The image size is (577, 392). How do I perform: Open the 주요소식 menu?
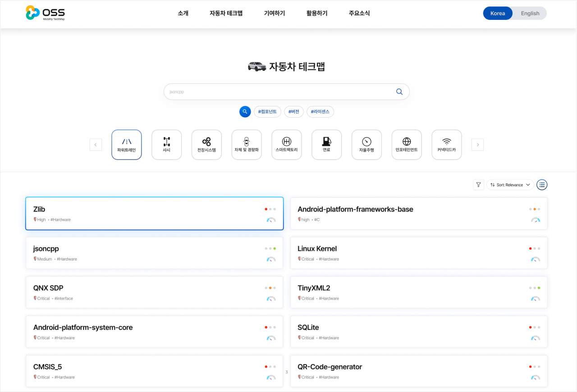click(x=359, y=13)
